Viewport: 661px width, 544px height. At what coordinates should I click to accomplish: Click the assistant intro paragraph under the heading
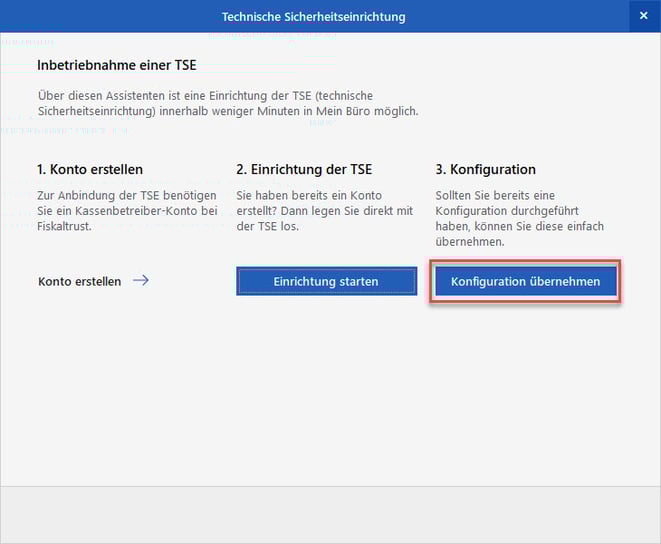click(x=227, y=103)
